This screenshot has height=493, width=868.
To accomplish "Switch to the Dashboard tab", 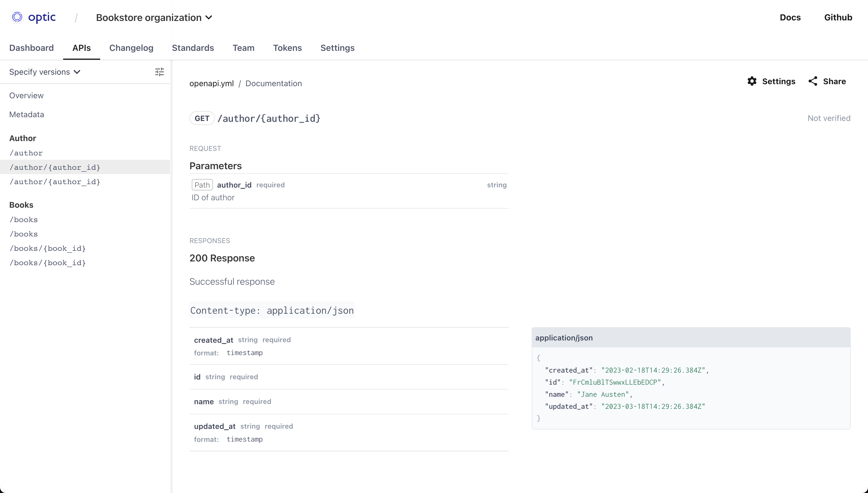I will click(x=32, y=48).
